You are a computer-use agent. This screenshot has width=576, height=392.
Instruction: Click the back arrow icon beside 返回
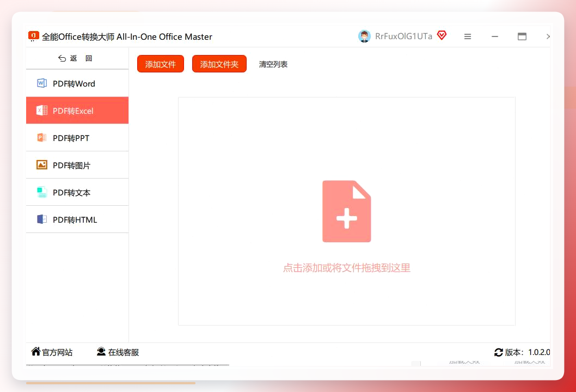click(62, 58)
